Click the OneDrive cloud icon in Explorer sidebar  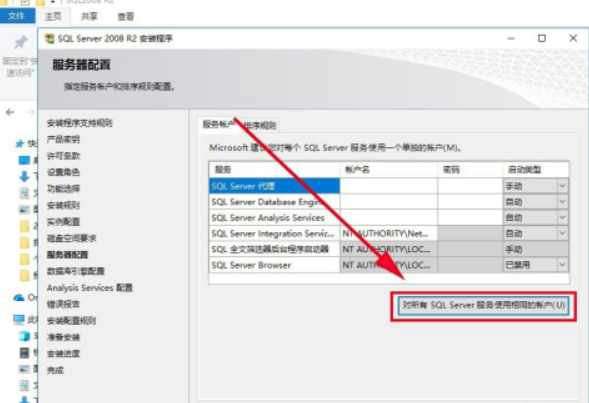tap(19, 298)
